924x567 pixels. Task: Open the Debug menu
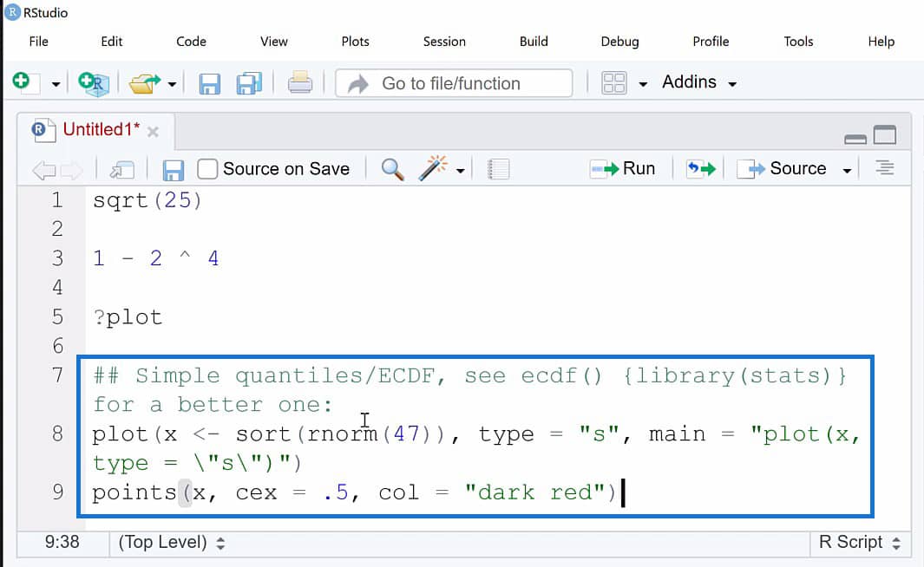click(620, 42)
